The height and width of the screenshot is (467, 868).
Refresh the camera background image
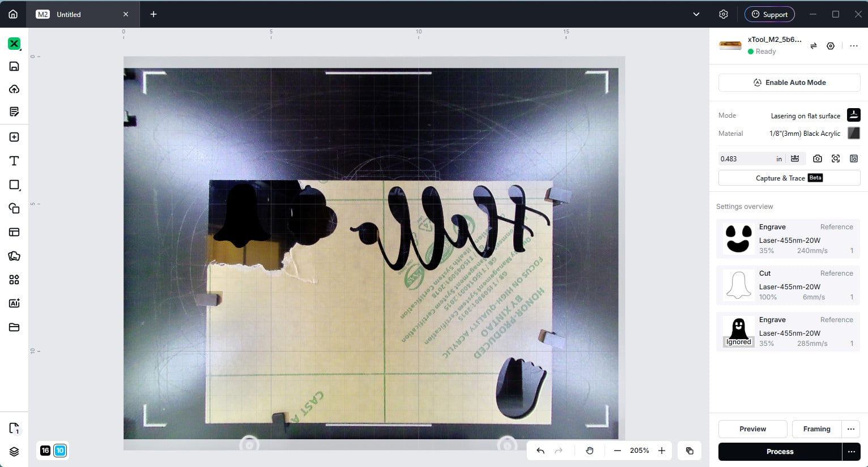(817, 158)
